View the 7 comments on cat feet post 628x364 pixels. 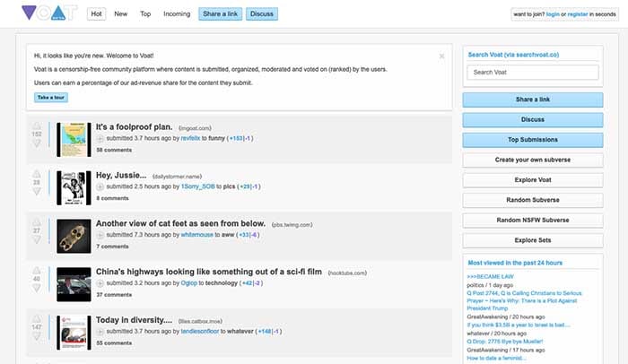click(112, 247)
